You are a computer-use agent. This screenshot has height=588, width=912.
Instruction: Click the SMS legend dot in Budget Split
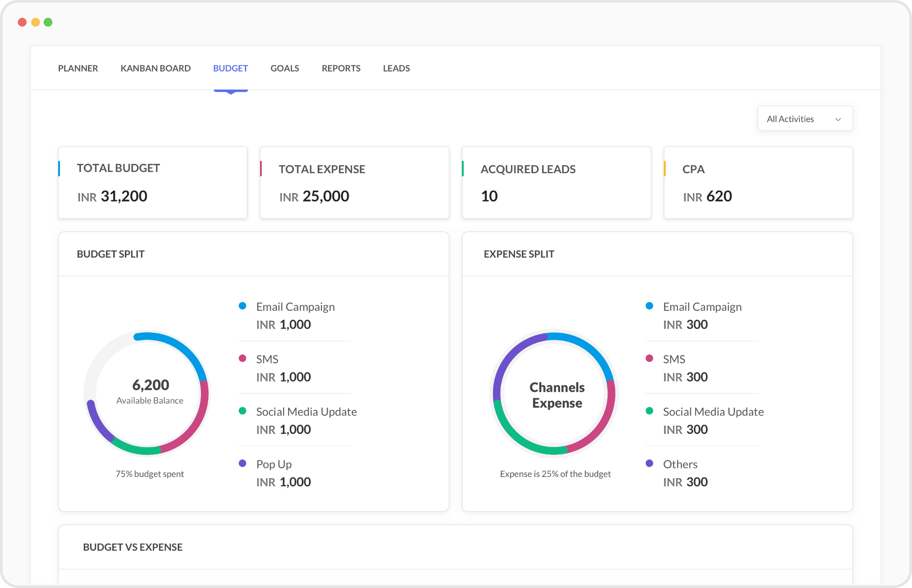243,358
